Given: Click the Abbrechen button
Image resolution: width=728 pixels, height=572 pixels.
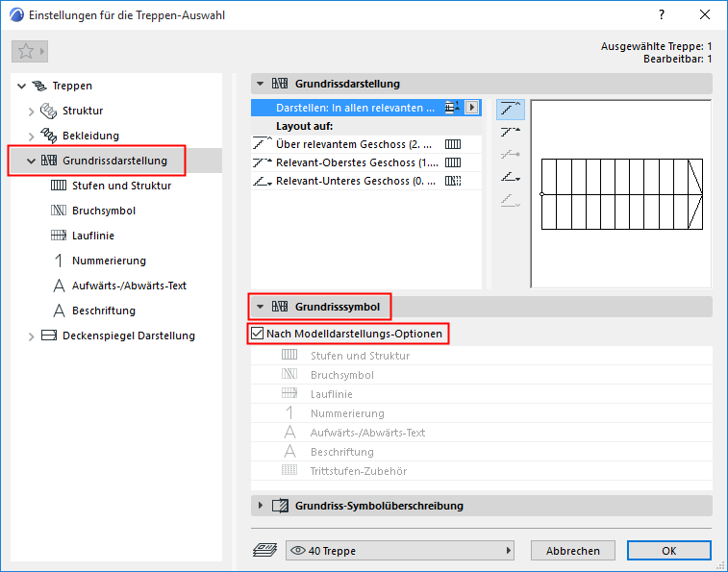Looking at the screenshot, I should coord(573,551).
